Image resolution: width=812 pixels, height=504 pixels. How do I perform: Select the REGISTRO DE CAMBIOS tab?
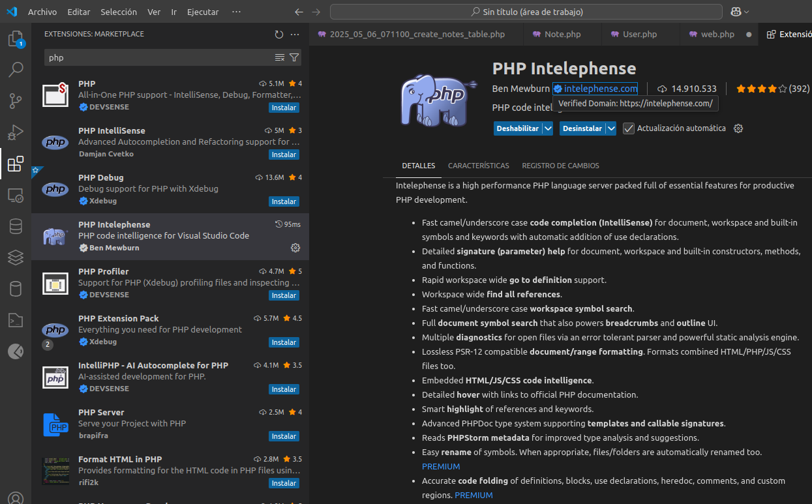560,166
